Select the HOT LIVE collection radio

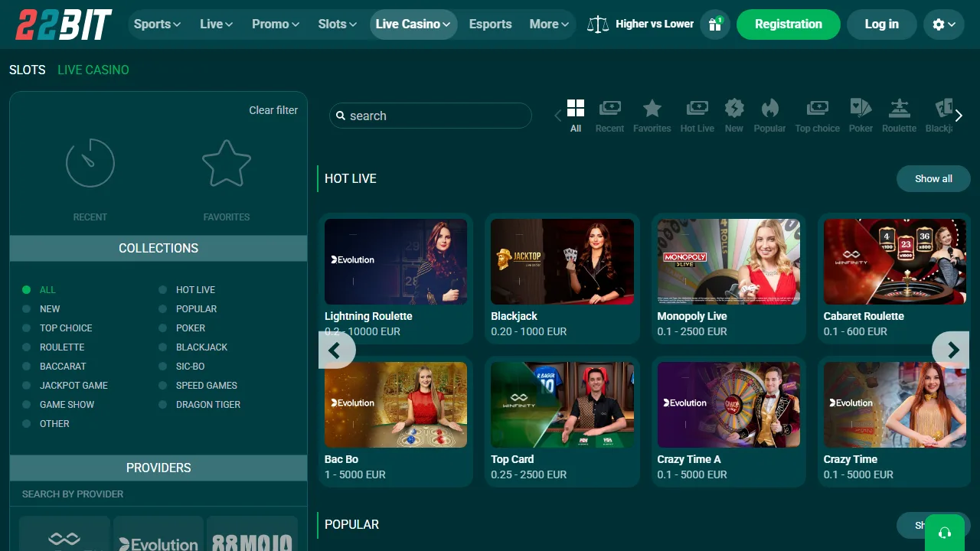pos(162,290)
